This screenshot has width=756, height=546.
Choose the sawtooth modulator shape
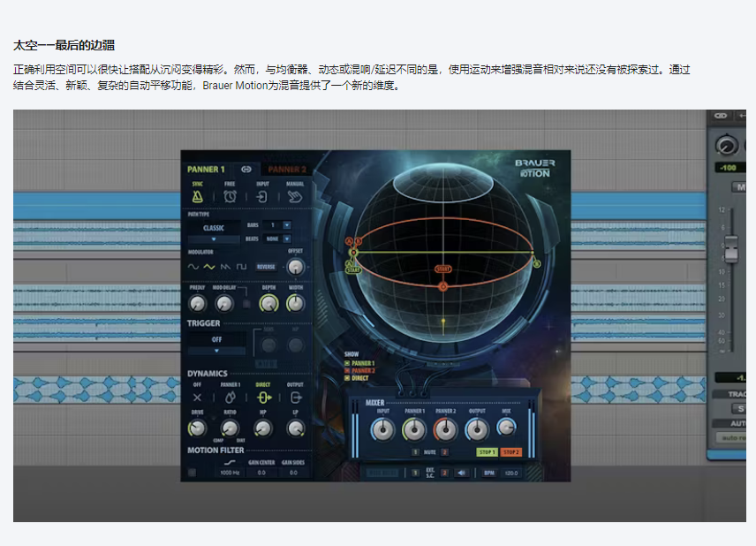(x=225, y=266)
